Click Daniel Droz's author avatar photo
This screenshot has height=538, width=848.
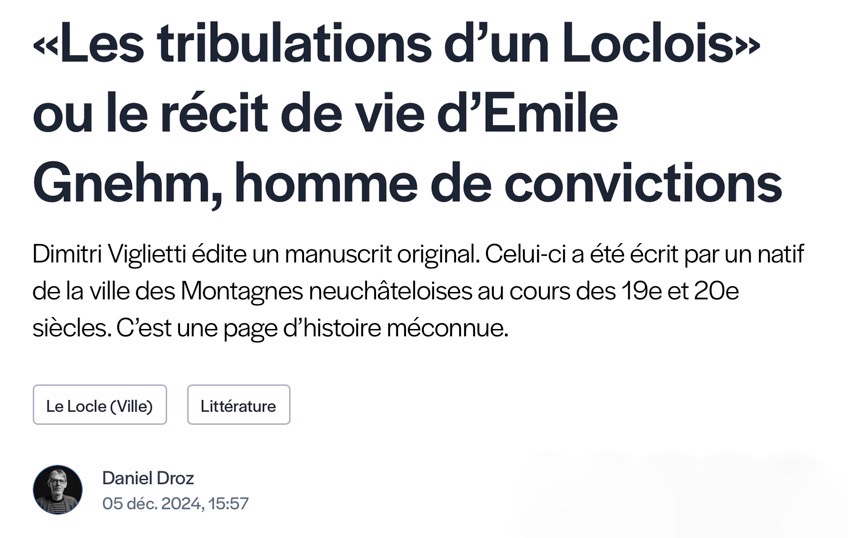tap(57, 490)
